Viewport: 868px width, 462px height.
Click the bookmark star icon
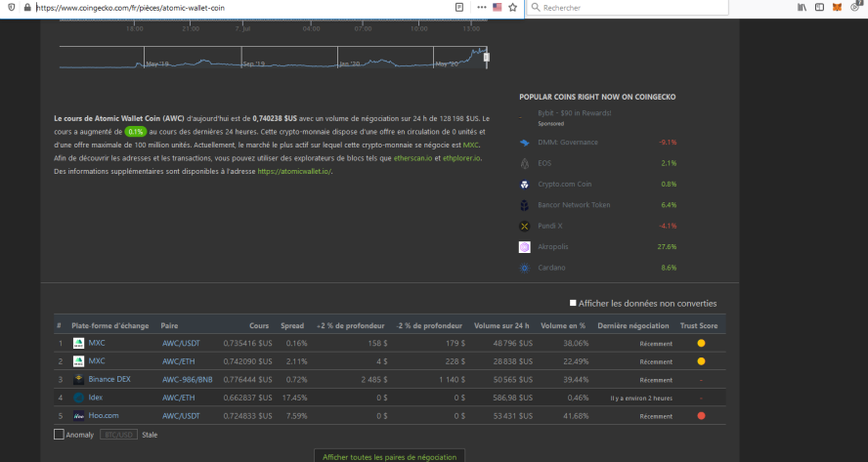(512, 7)
